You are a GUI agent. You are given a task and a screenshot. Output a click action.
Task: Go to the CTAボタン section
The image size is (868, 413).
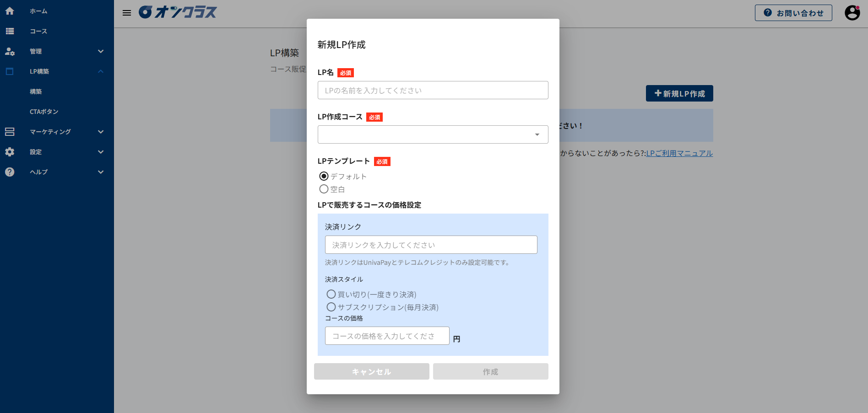pos(44,112)
